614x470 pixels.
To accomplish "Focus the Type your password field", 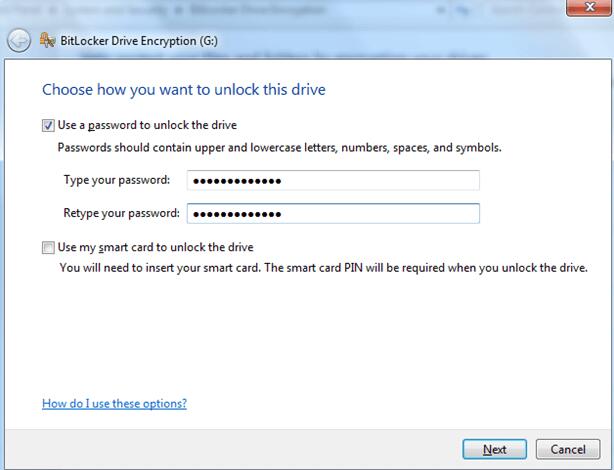I will coord(333,181).
